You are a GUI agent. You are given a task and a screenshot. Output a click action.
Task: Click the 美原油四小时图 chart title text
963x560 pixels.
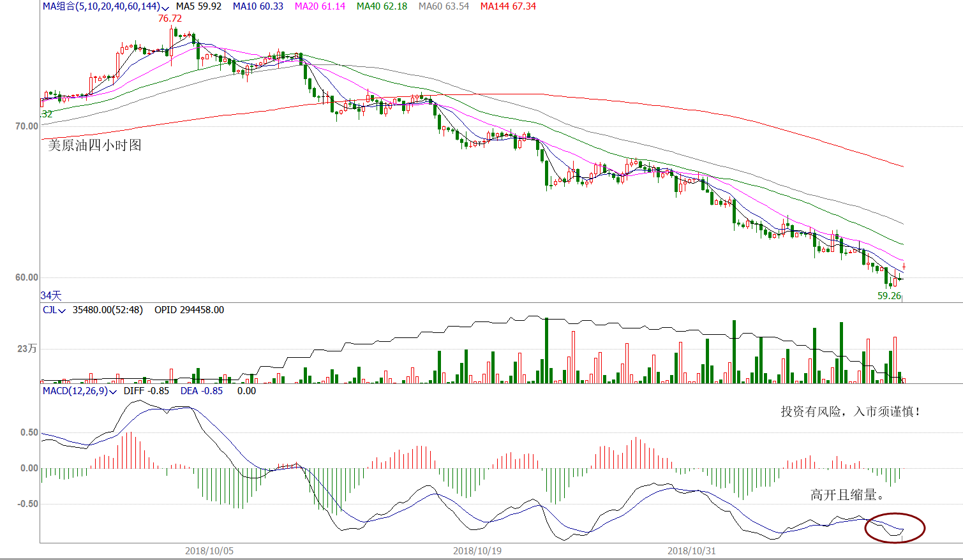tap(95, 145)
